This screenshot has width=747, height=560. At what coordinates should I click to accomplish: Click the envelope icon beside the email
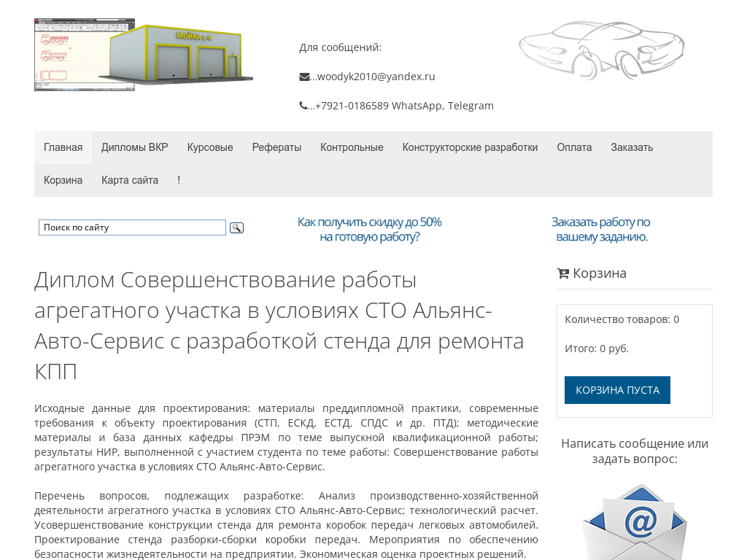click(x=304, y=77)
